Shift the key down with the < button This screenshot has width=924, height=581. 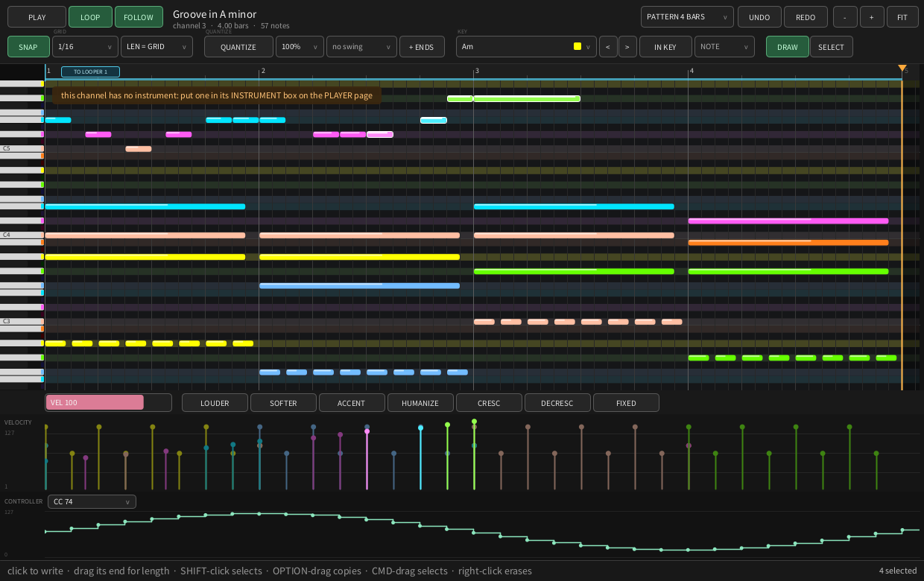(x=608, y=47)
